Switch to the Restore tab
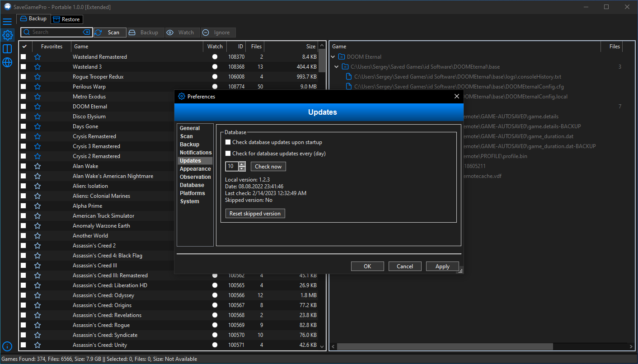Screen dimensions: 638x364 point(67,19)
